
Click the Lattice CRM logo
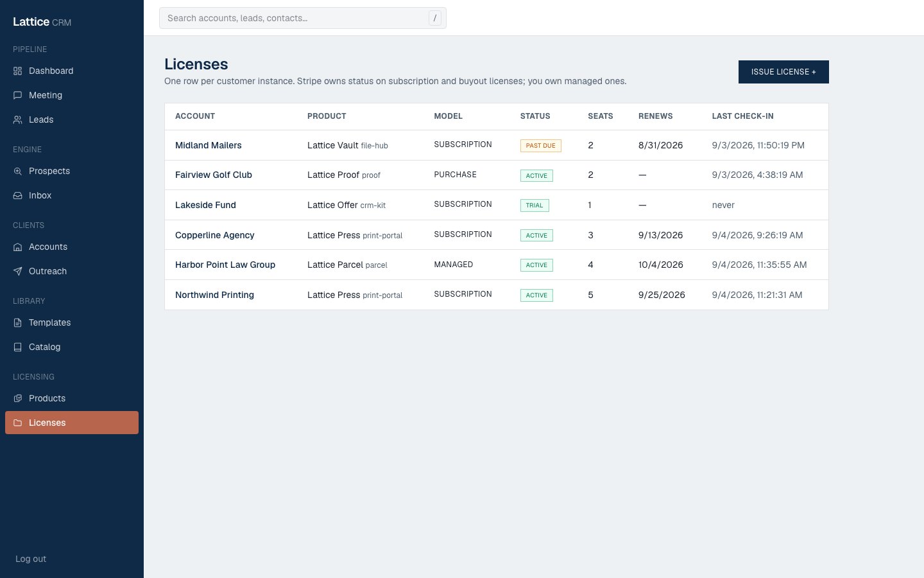point(42,22)
